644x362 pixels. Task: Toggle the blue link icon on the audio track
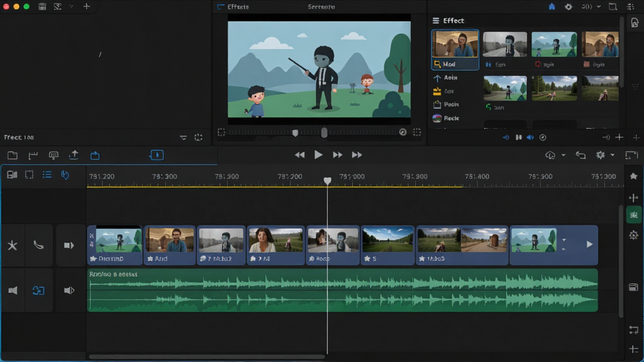[x=38, y=290]
